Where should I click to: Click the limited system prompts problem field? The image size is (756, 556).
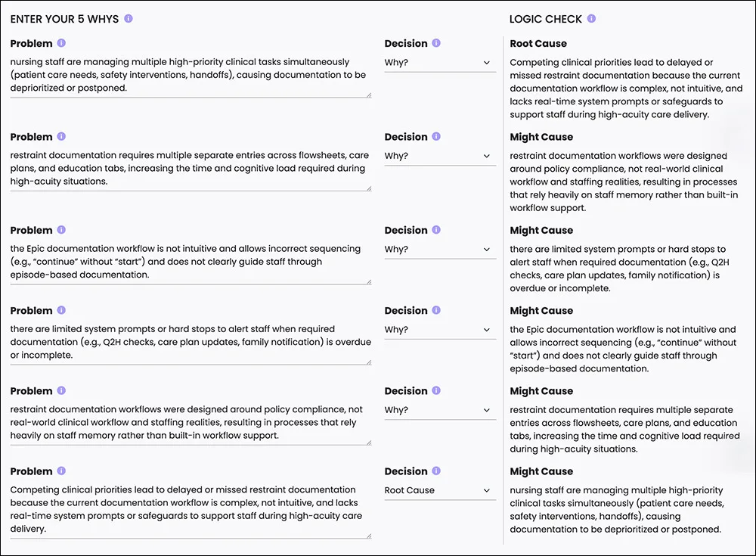[191, 343]
